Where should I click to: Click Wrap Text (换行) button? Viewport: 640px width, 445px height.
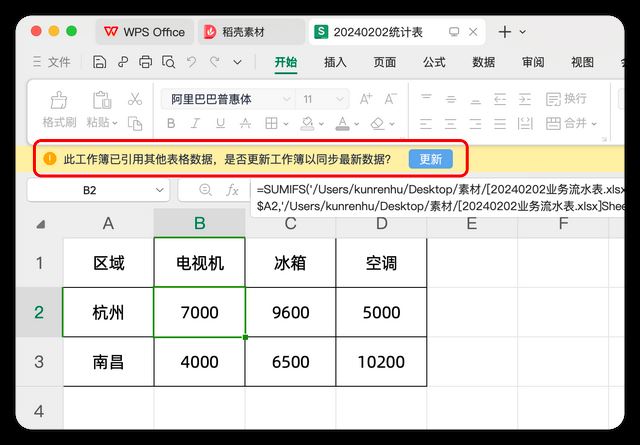tap(567, 99)
